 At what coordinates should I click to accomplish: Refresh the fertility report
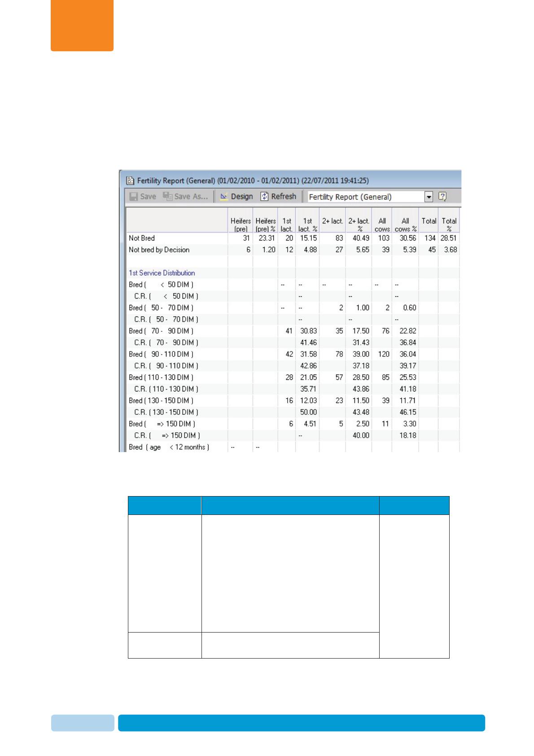[x=278, y=196]
